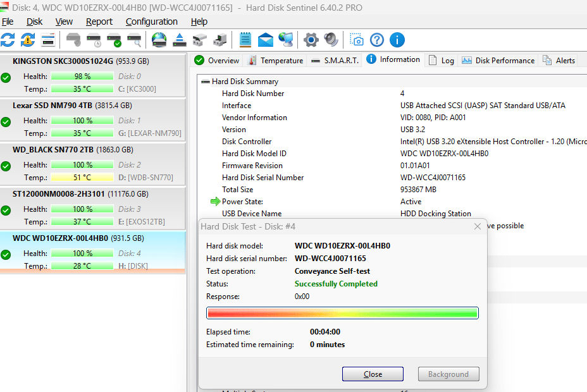Select ST12000NM0008-2H3101 disk entry

click(93, 208)
